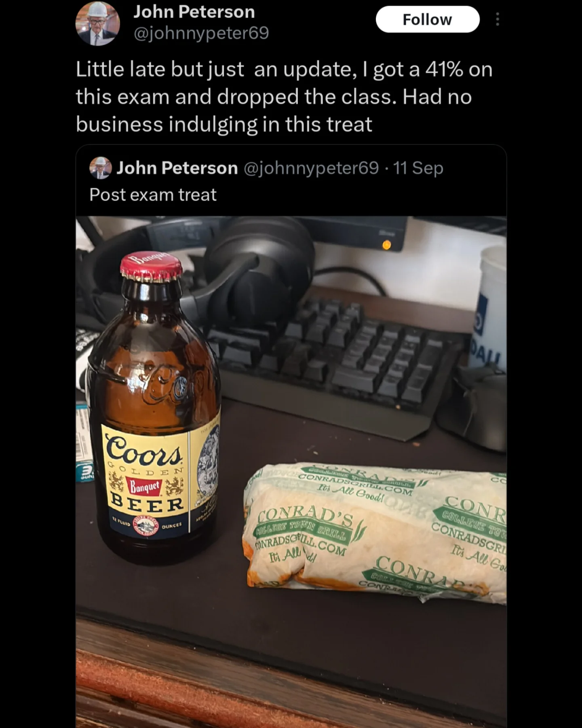The width and height of the screenshot is (582, 728).
Task: Open the @johnnypeter69 handle under top name
Action: pos(201,33)
